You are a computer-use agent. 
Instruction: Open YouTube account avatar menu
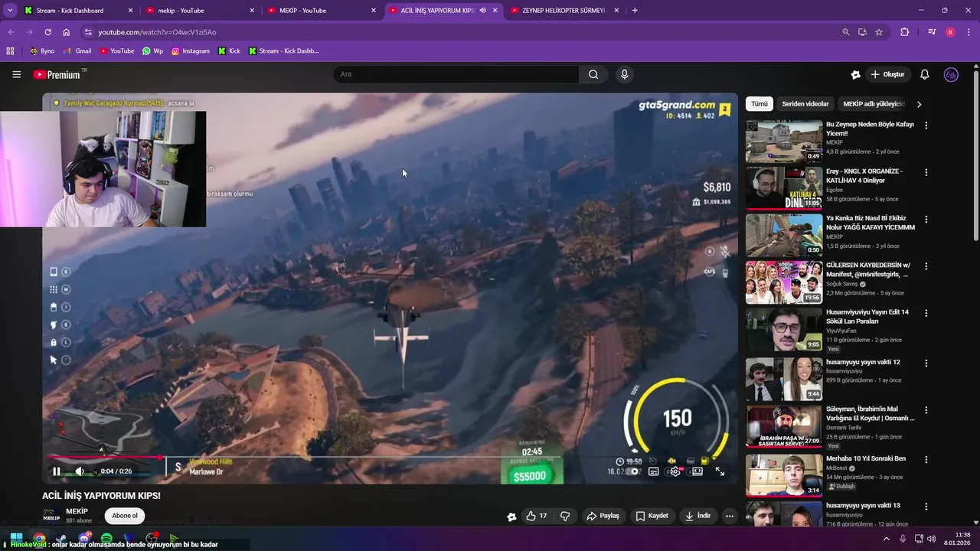(951, 74)
